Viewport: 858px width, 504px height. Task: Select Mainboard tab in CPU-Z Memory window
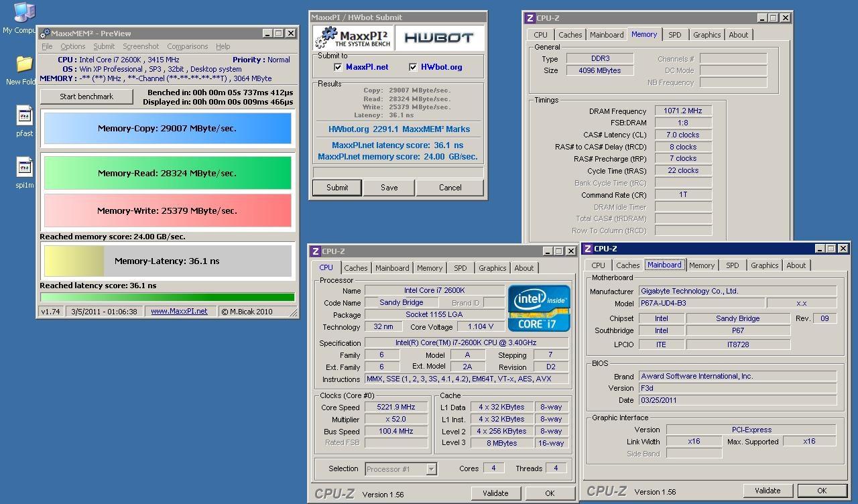pyautogui.click(x=607, y=35)
